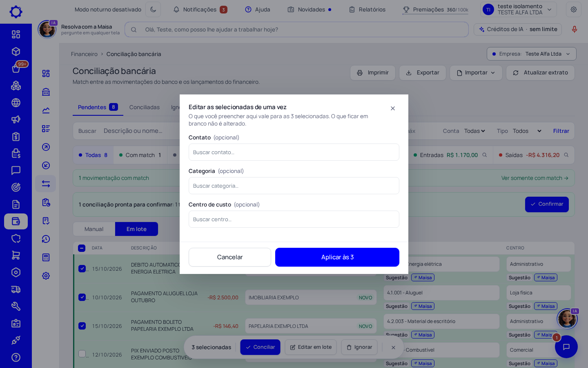This screenshot has width=588, height=368.
Task: Click the truck icon in the blue sidebar
Action: click(16, 289)
